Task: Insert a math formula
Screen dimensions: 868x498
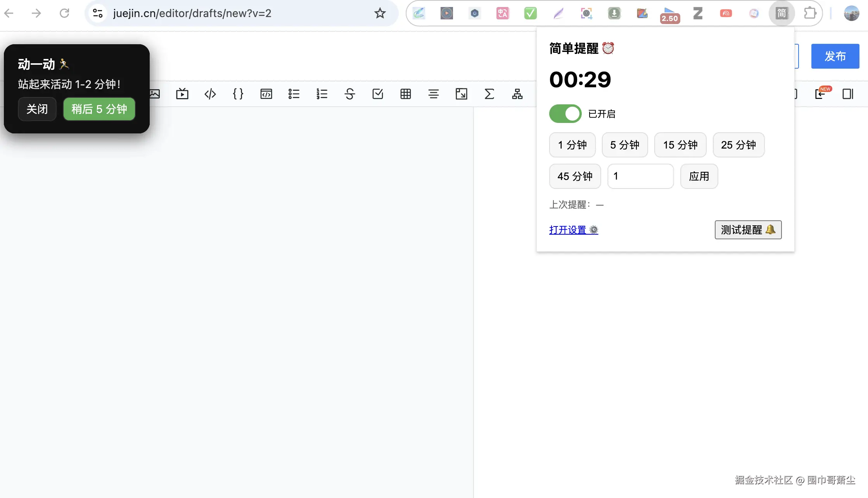Action: pos(489,94)
